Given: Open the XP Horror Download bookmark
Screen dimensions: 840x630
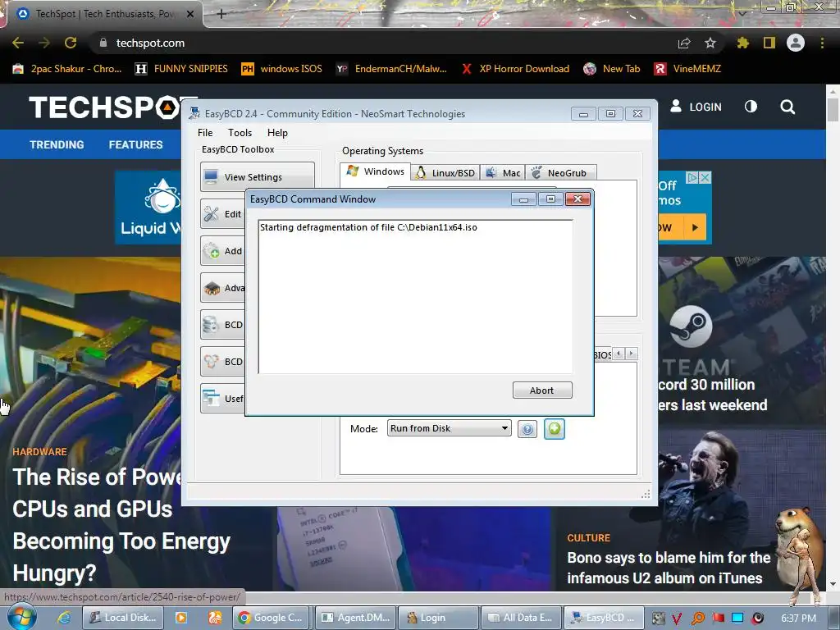Looking at the screenshot, I should pos(515,69).
